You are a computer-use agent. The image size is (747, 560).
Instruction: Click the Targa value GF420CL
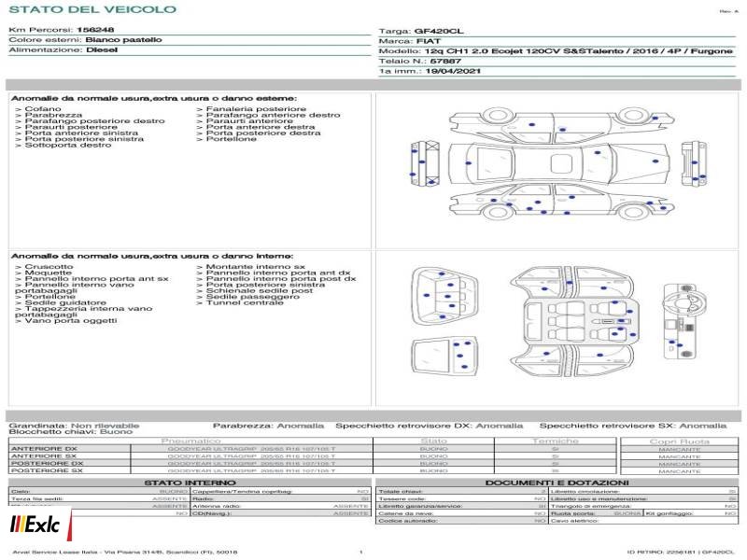pyautogui.click(x=439, y=31)
